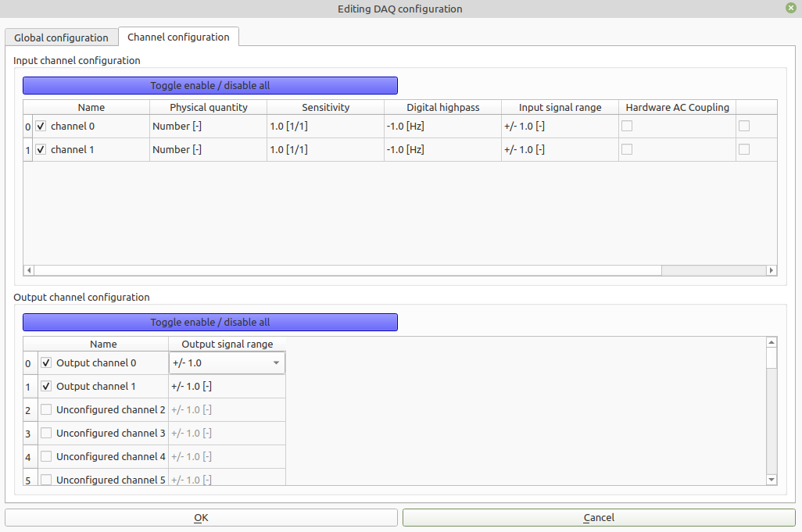Screen dimensions: 802x532
Task: Select Physical quantity cell for channel 1
Action: (208, 150)
